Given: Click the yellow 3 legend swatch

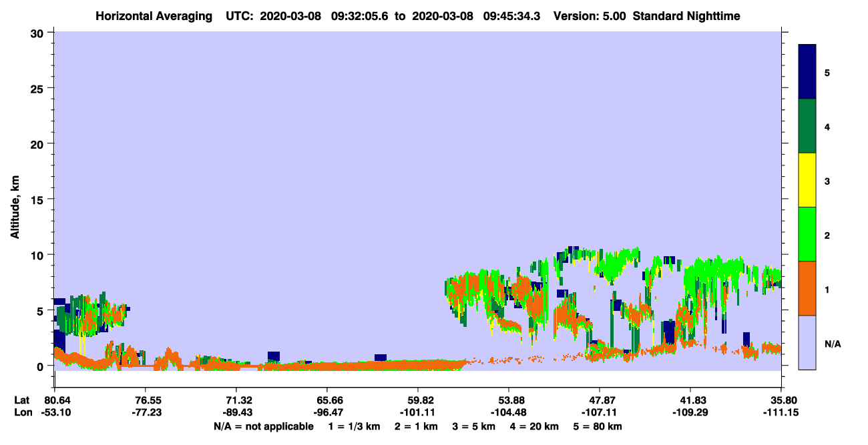Looking at the screenshot, I should pos(807,180).
